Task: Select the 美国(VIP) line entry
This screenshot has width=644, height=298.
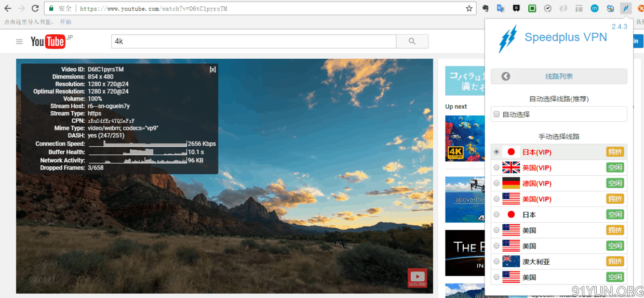Action: click(537, 199)
